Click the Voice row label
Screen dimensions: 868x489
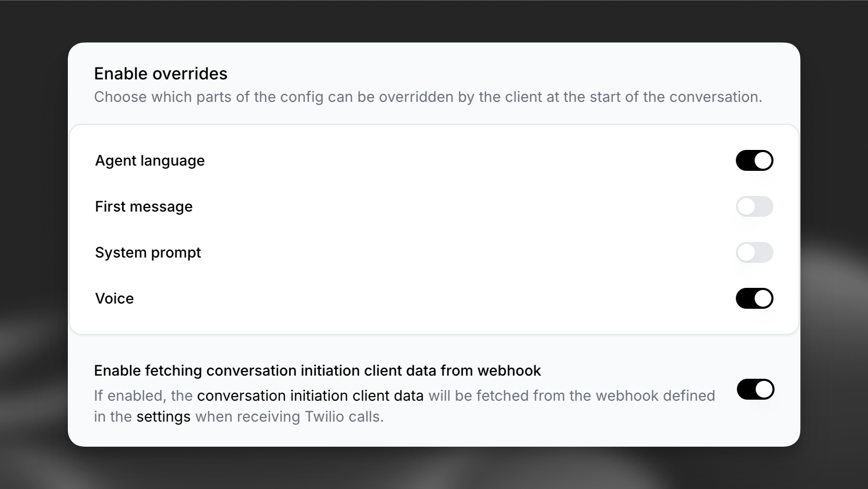tap(114, 298)
